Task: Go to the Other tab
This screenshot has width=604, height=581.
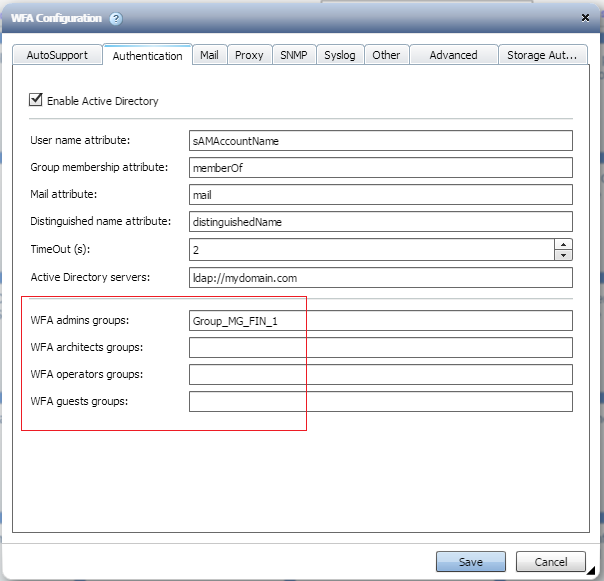Action: coord(386,55)
